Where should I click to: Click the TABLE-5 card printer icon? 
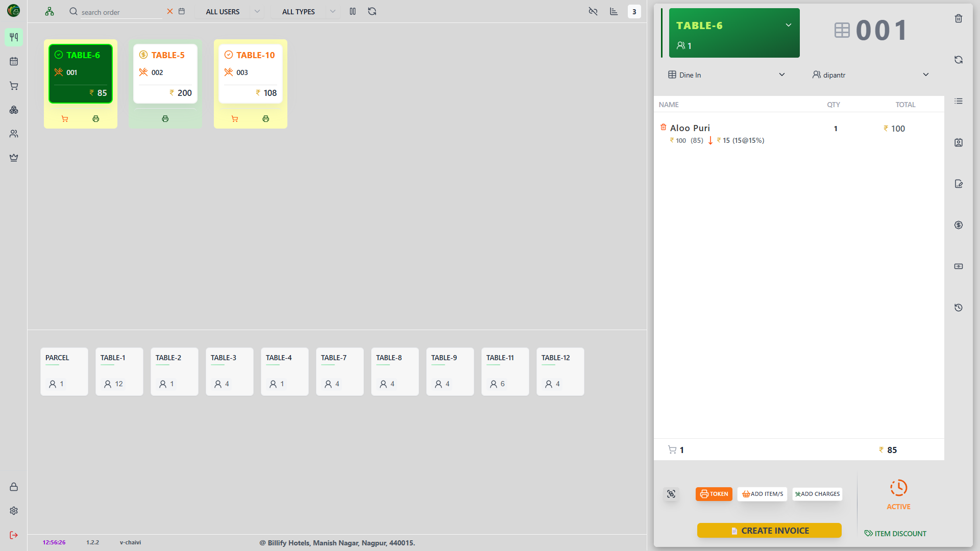[x=165, y=119]
